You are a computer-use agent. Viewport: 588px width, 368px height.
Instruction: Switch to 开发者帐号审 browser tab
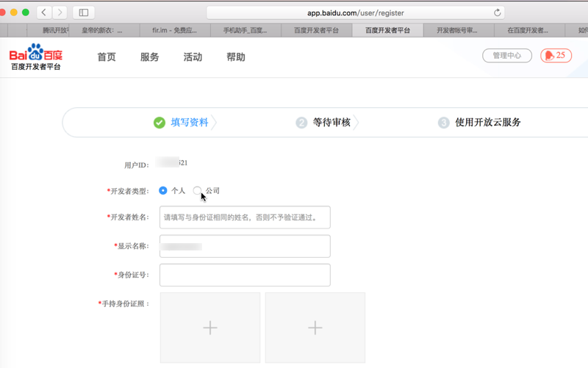click(459, 30)
